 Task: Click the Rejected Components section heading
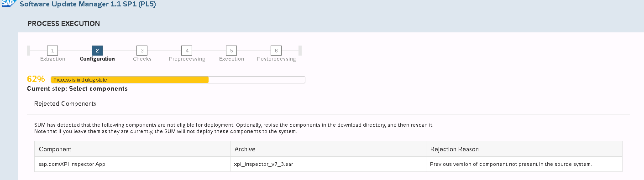pyautogui.click(x=65, y=103)
